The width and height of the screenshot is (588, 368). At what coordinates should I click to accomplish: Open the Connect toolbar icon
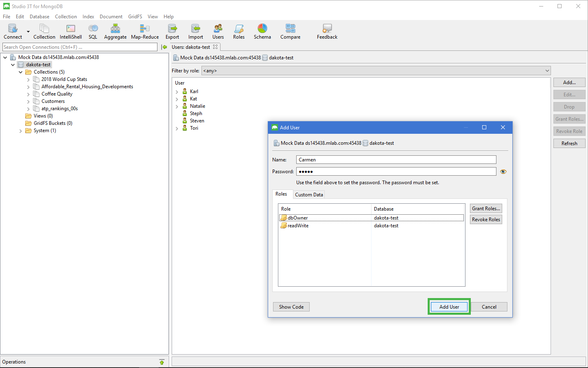[13, 31]
